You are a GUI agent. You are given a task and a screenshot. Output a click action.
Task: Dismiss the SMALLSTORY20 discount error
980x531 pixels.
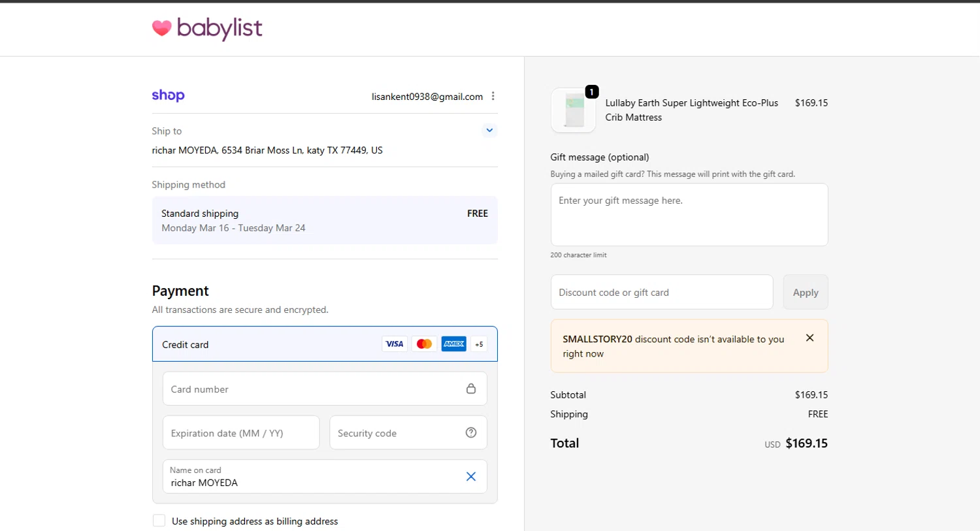coord(809,338)
